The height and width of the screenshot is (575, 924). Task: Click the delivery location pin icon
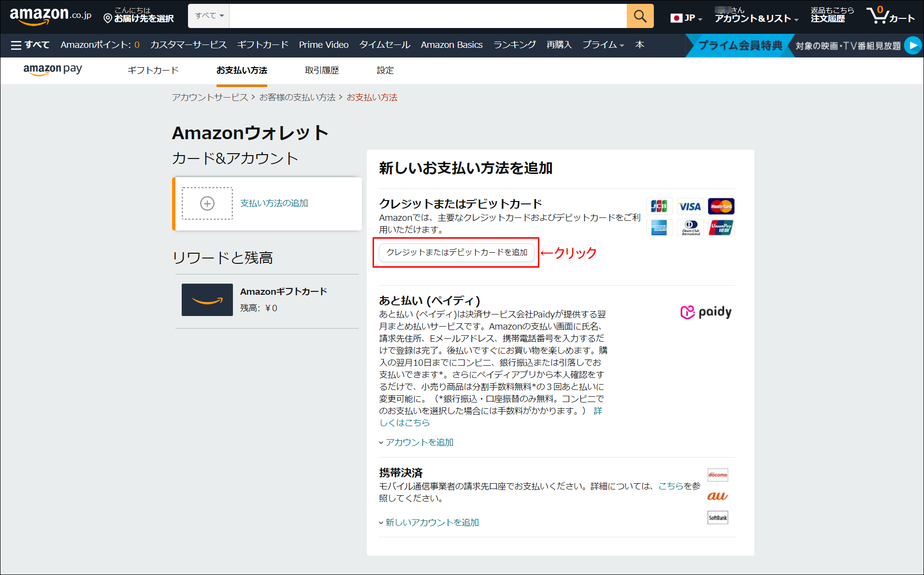(108, 18)
